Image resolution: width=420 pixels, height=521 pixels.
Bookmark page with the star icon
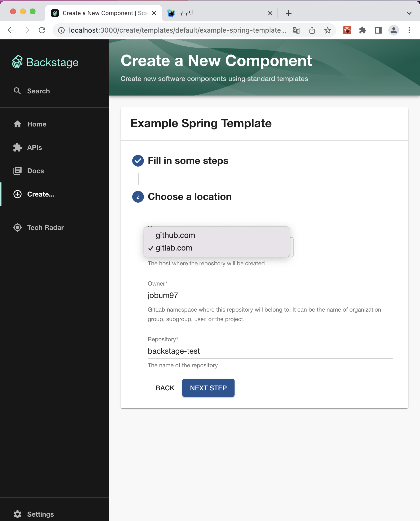pos(328,30)
